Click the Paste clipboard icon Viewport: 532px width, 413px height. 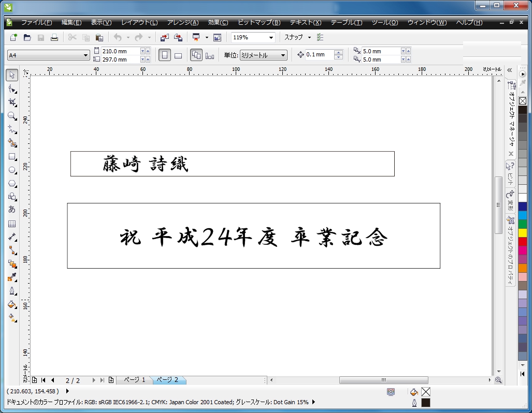99,37
